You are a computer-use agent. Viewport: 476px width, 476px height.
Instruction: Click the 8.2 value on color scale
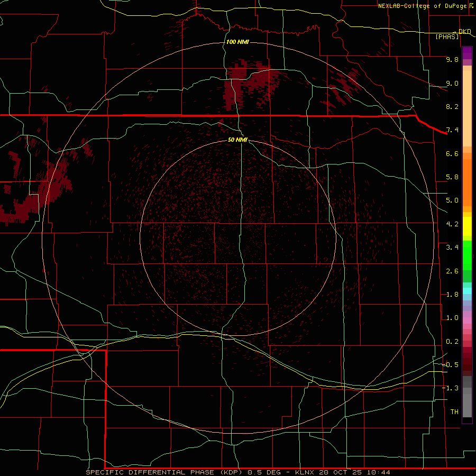(452, 106)
